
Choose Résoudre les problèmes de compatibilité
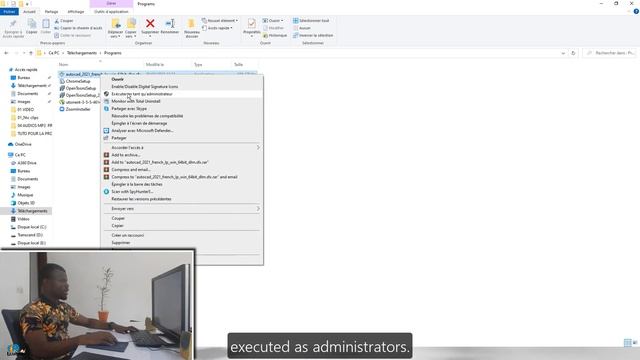[x=147, y=116]
